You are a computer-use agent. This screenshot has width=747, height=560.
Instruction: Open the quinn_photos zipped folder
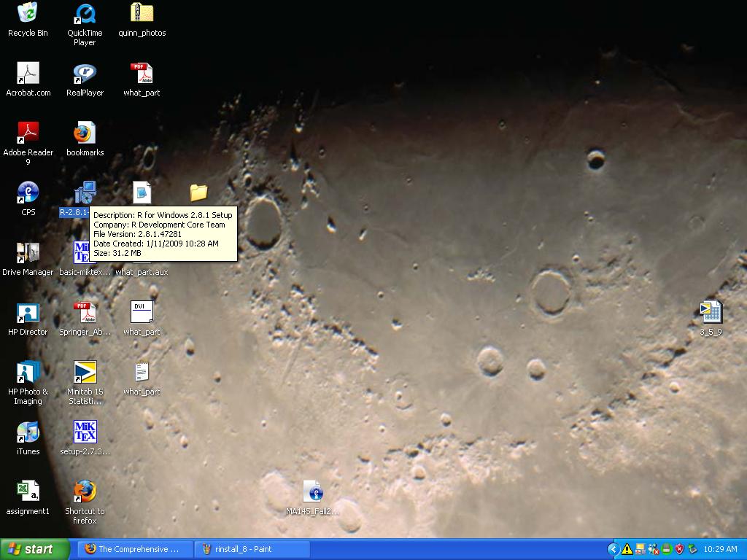142,14
